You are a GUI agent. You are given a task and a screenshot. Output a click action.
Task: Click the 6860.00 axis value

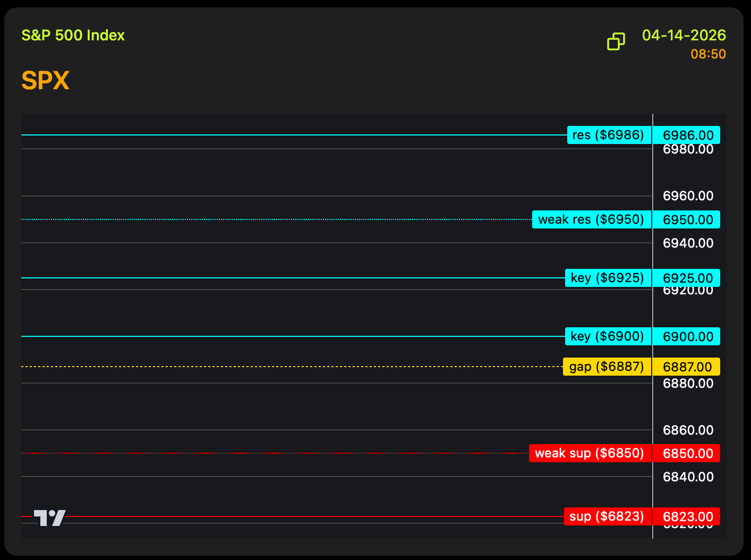pos(688,430)
